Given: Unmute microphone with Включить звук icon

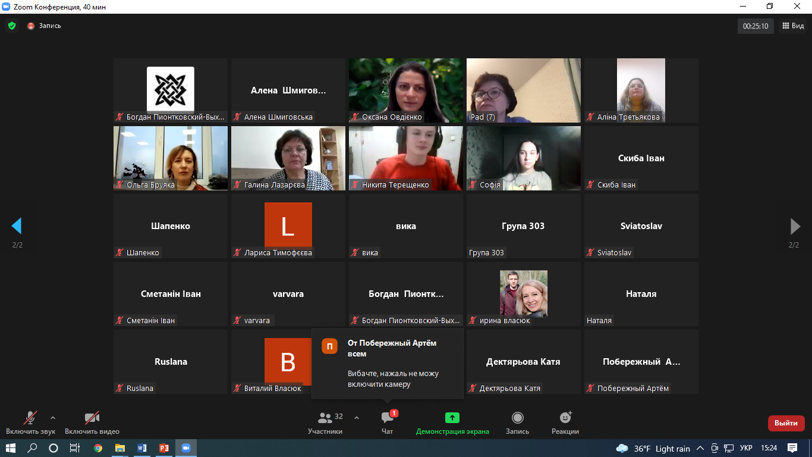Looking at the screenshot, I should pos(30,422).
